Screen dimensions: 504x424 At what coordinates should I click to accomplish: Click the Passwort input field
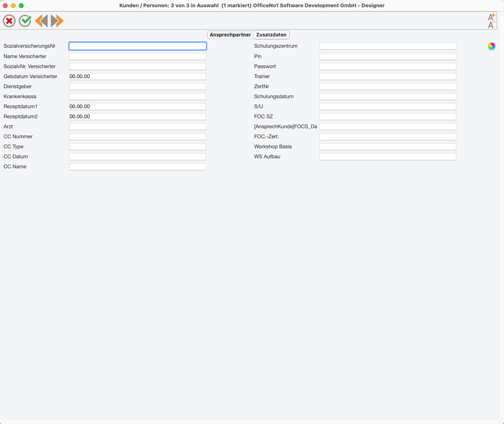coord(388,67)
